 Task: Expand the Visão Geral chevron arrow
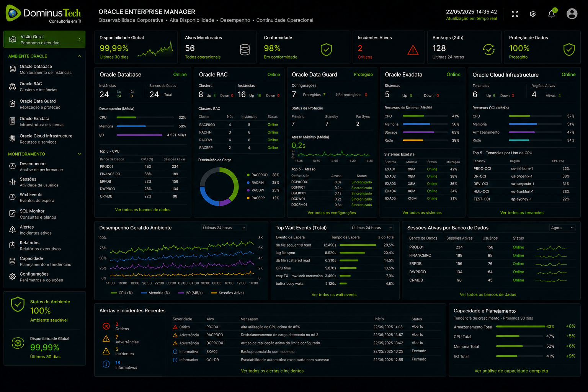click(x=79, y=39)
